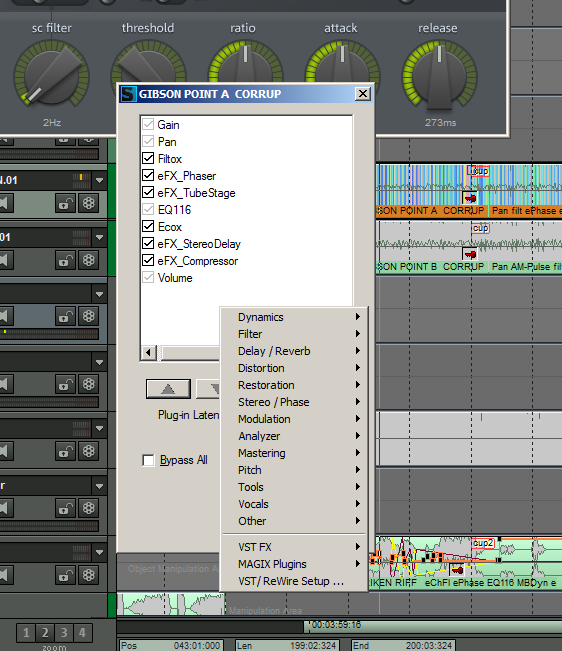Viewport: 562px width, 651px height.
Task: Click the lock icon on the highlighted blue track
Action: (x=66, y=316)
